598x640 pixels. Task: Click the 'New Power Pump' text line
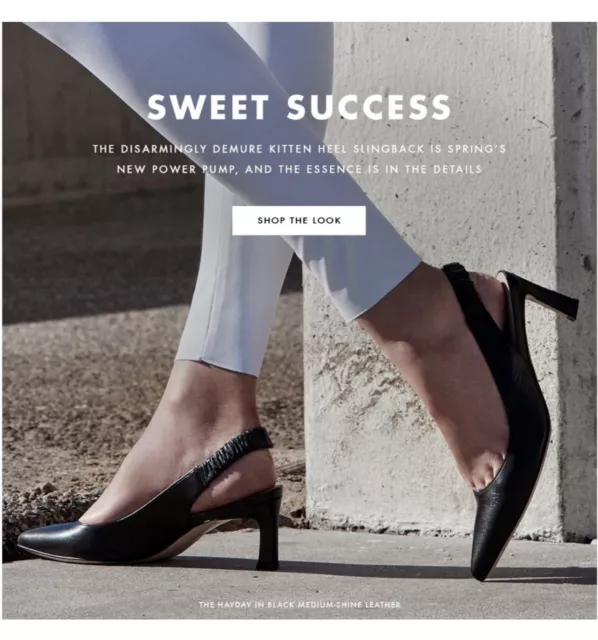[299, 169]
